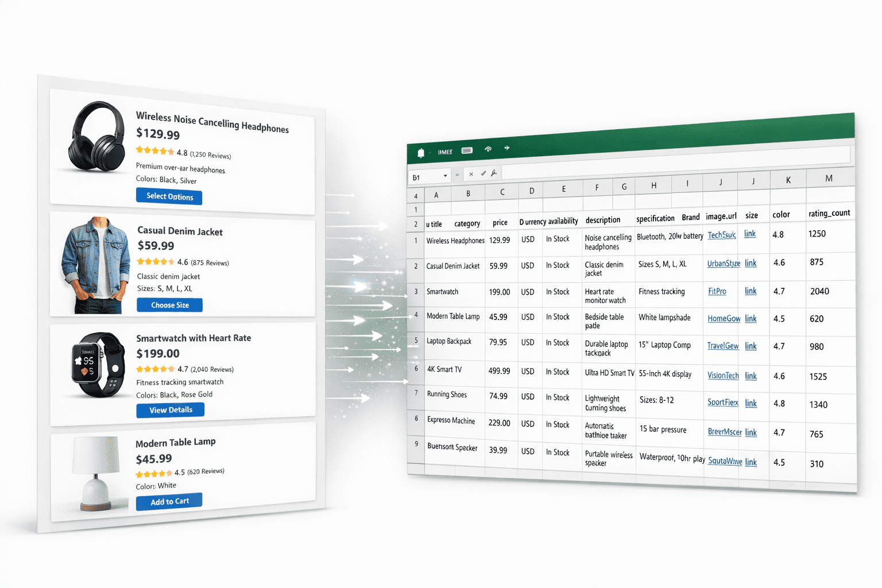Select column H header

pyautogui.click(x=653, y=185)
